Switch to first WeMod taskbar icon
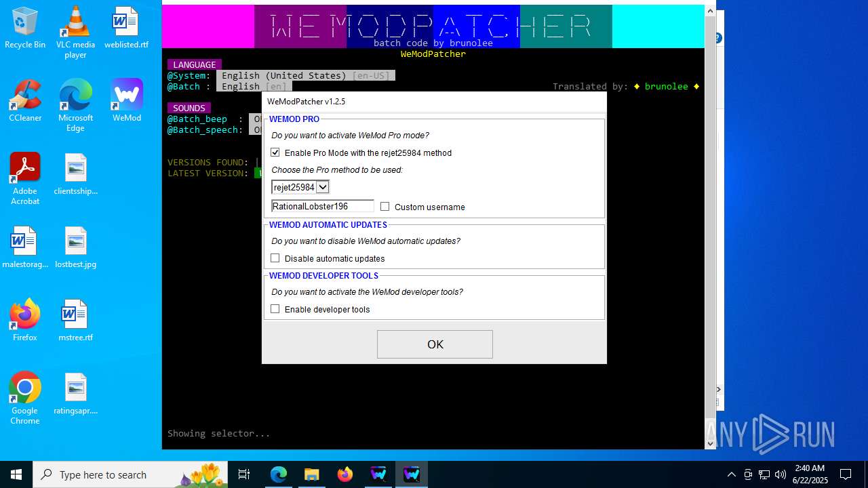 click(x=378, y=474)
